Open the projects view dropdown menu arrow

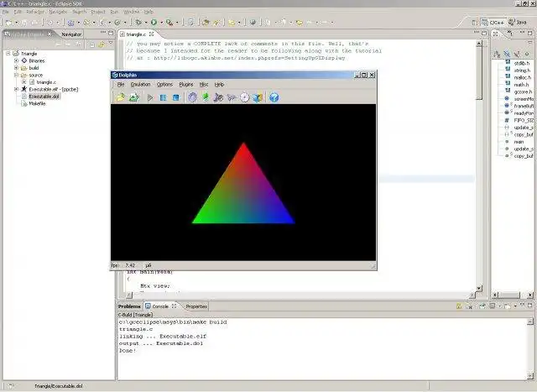[x=111, y=43]
